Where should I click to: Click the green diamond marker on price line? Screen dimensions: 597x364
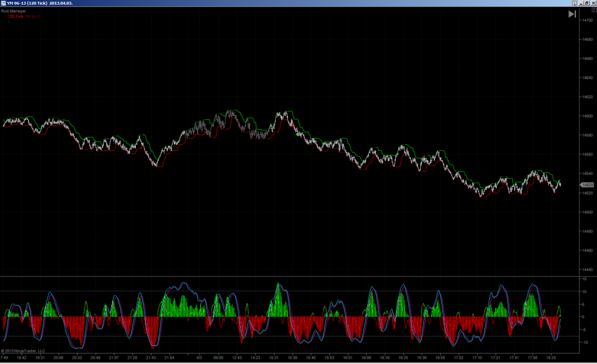(298, 135)
